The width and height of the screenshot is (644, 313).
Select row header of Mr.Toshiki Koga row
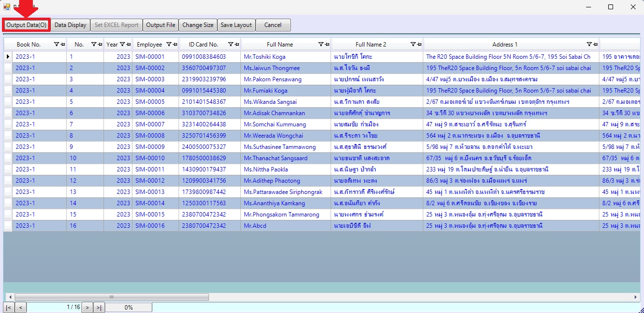[8, 57]
